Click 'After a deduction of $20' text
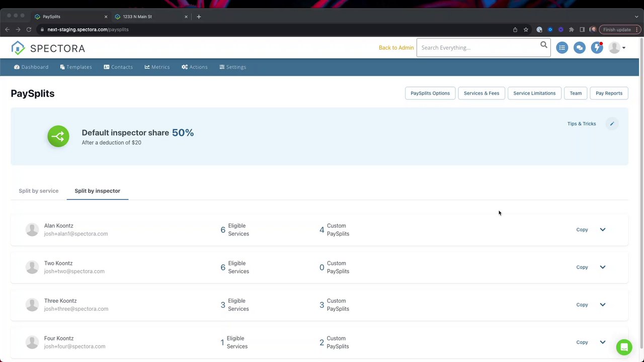The width and height of the screenshot is (644, 362). pyautogui.click(x=112, y=143)
